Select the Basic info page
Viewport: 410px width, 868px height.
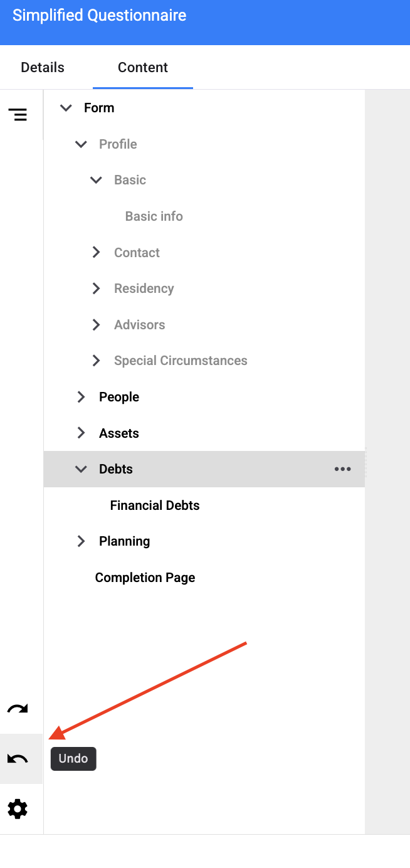(154, 216)
